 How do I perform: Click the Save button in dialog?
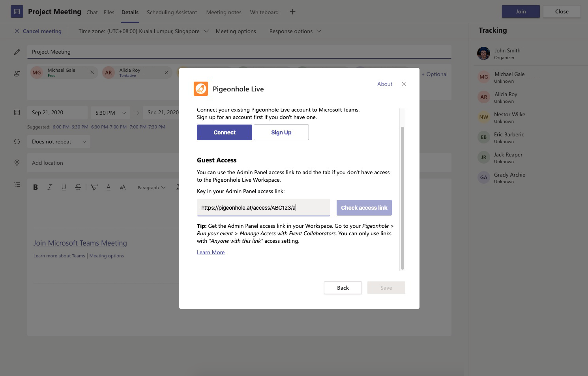386,288
